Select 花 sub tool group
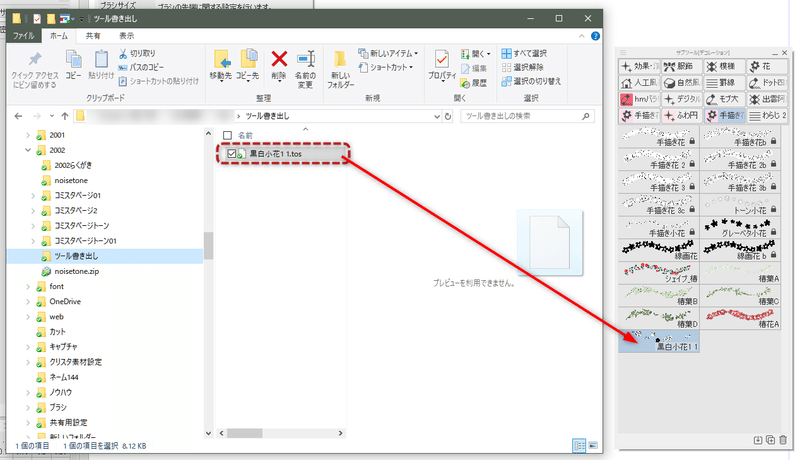This screenshot has width=800, height=460. click(x=767, y=66)
